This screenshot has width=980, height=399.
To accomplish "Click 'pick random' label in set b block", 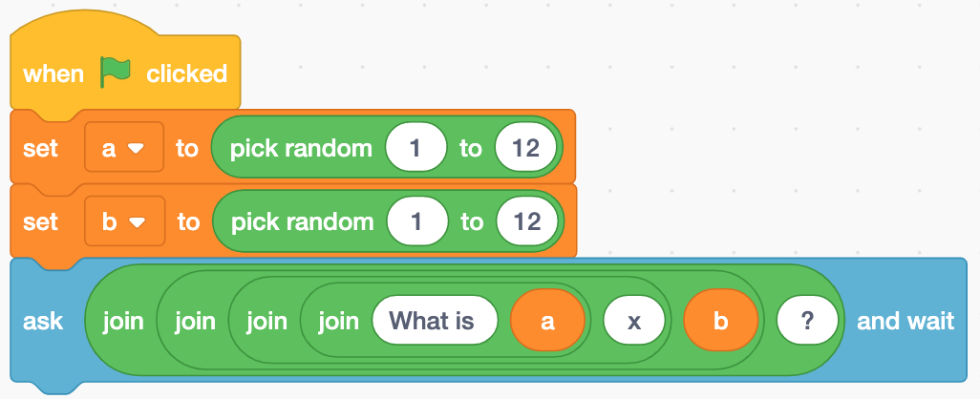I will tap(302, 221).
